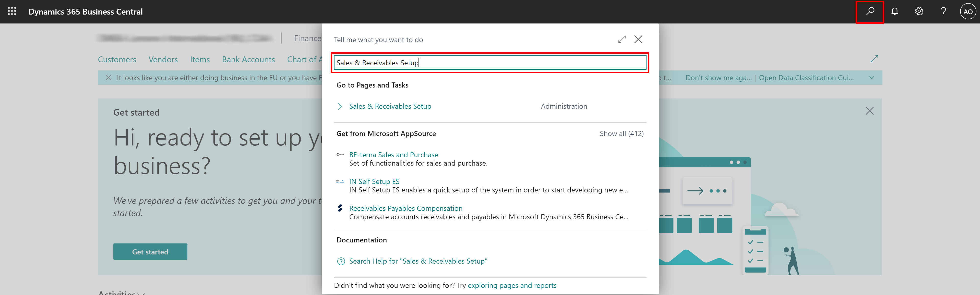Image resolution: width=980 pixels, height=295 pixels.
Task: Click the Administration category label
Action: [x=564, y=106]
